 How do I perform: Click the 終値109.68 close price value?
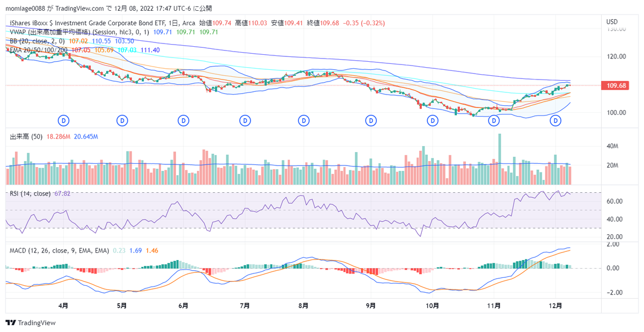pyautogui.click(x=323, y=24)
